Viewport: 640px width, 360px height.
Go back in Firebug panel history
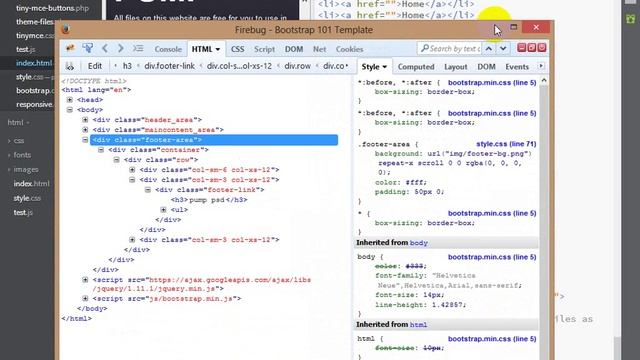coord(105,49)
